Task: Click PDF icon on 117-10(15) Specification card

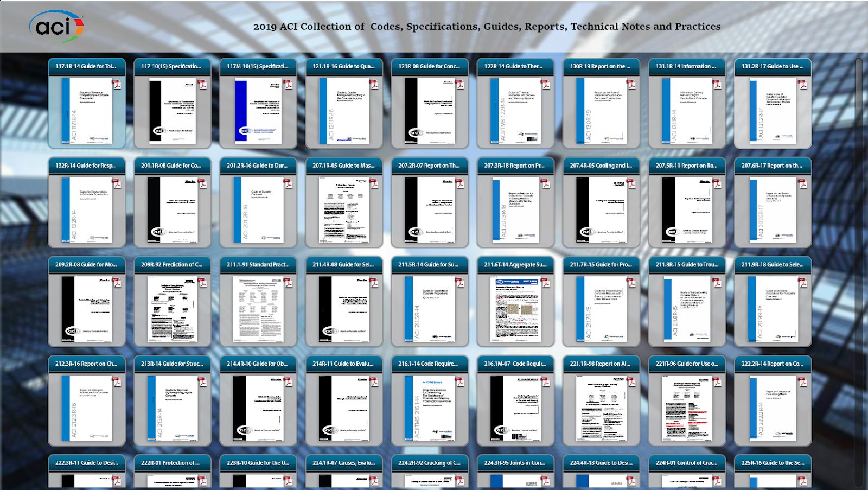Action: (x=202, y=84)
